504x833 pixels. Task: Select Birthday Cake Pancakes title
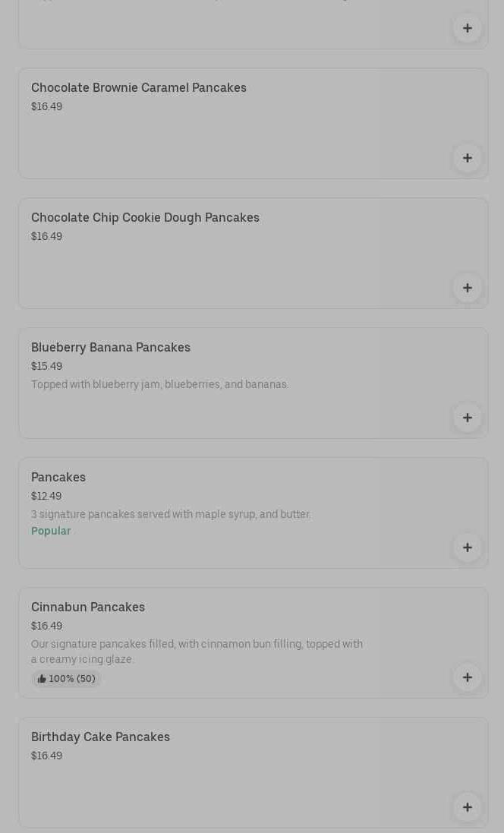point(100,737)
